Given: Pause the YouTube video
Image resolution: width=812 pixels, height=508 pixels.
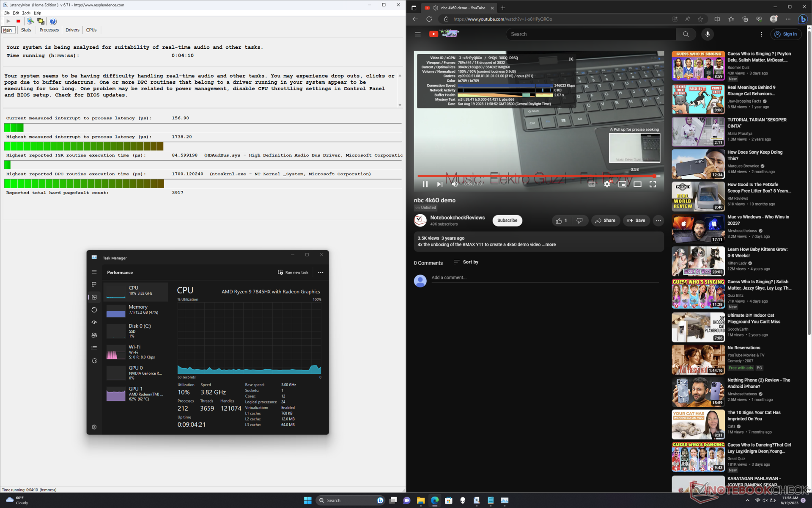Looking at the screenshot, I should [x=425, y=184].
